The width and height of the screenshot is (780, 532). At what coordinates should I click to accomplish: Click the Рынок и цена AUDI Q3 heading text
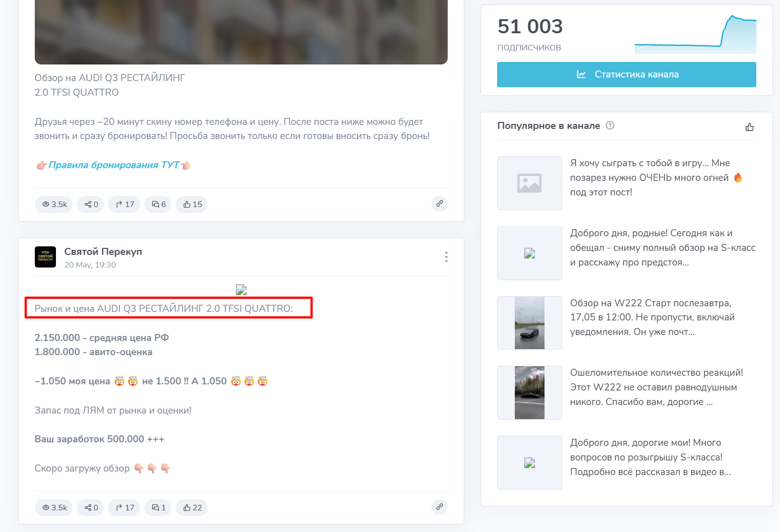(x=164, y=308)
